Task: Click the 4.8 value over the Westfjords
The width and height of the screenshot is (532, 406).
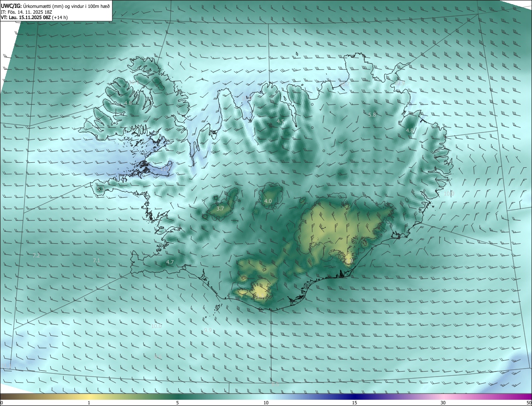Action: point(128,103)
